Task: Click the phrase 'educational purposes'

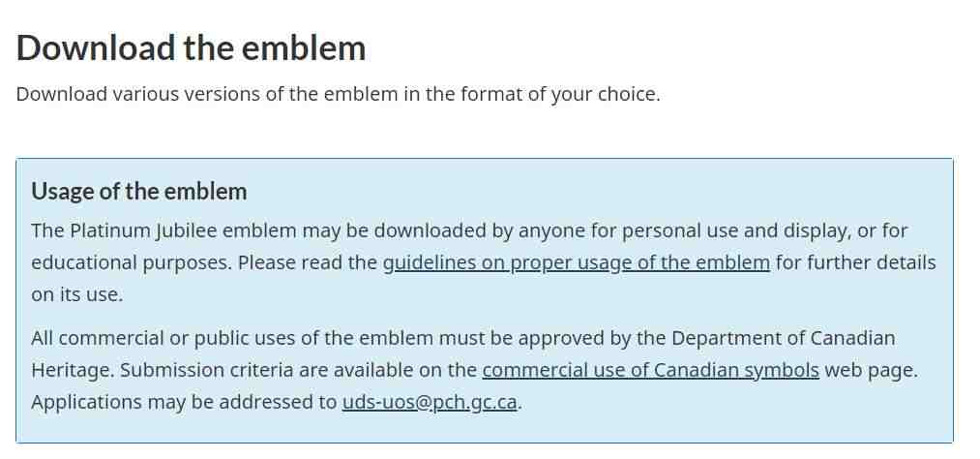Action: (132, 262)
